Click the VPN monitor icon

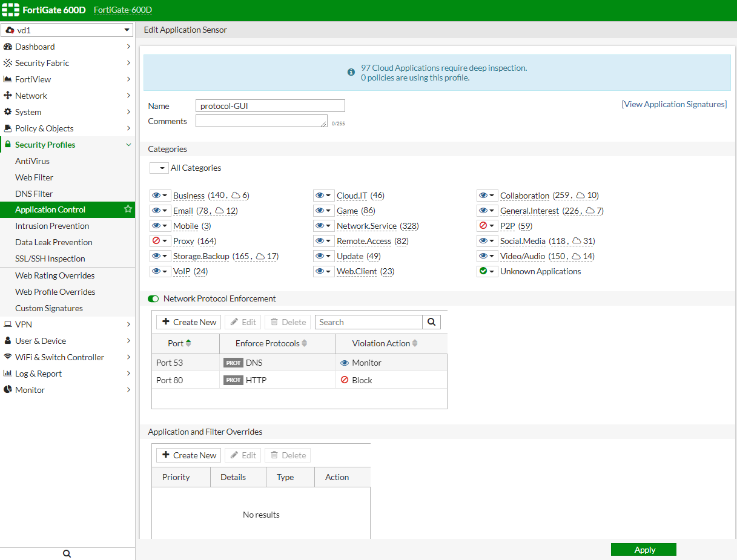(8, 324)
